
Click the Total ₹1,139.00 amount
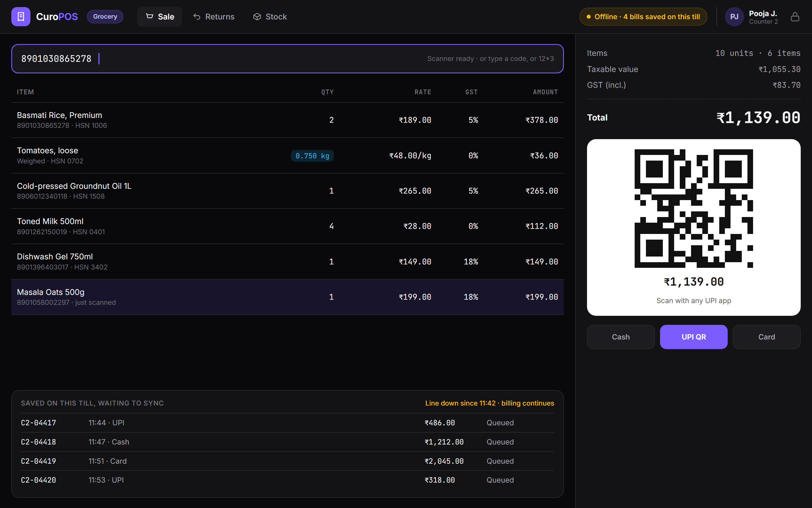click(x=758, y=118)
